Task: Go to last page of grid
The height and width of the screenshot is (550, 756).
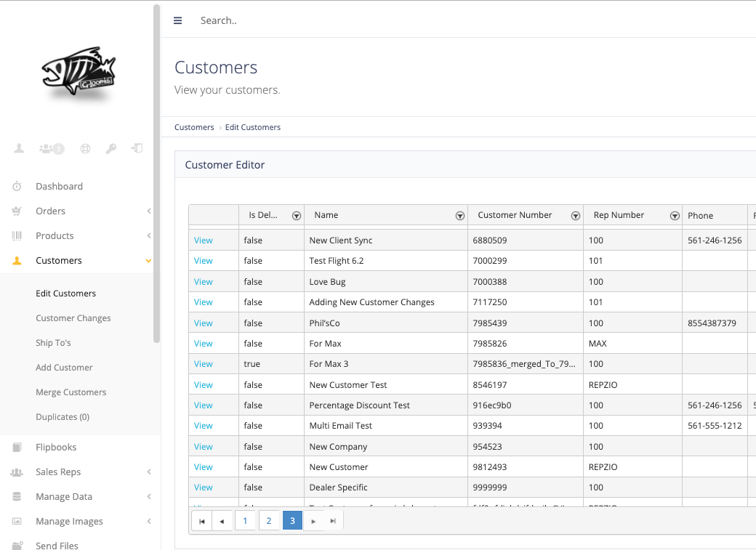Action: [333, 521]
